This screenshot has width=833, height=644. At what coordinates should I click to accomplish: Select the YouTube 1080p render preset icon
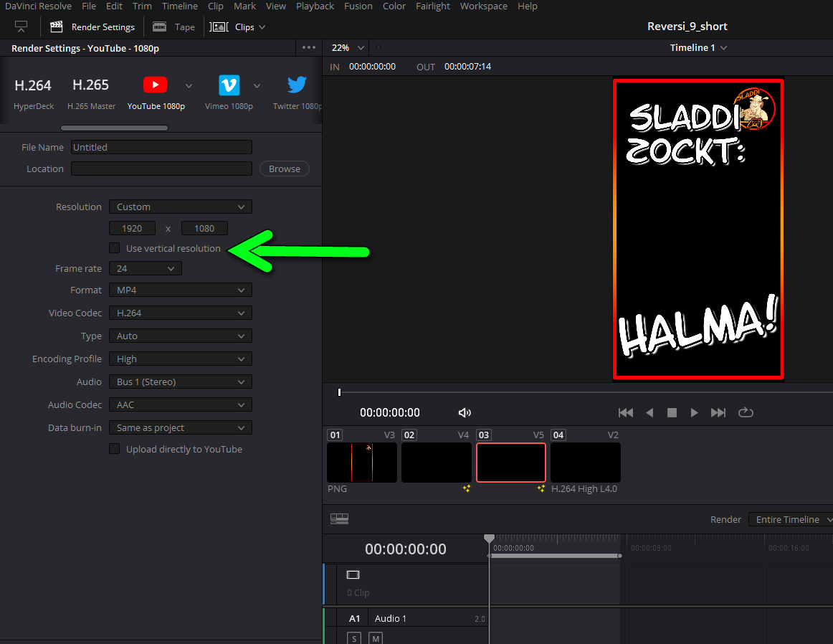click(155, 85)
